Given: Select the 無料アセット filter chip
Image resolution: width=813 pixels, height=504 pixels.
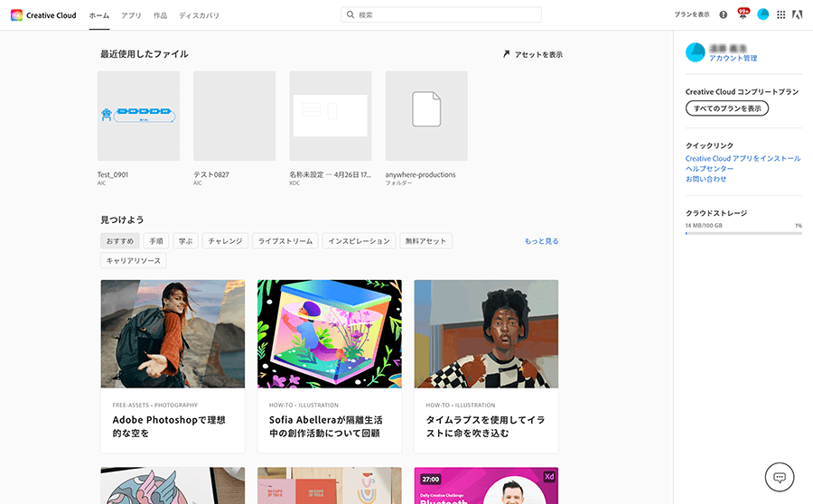Looking at the screenshot, I should coord(425,241).
